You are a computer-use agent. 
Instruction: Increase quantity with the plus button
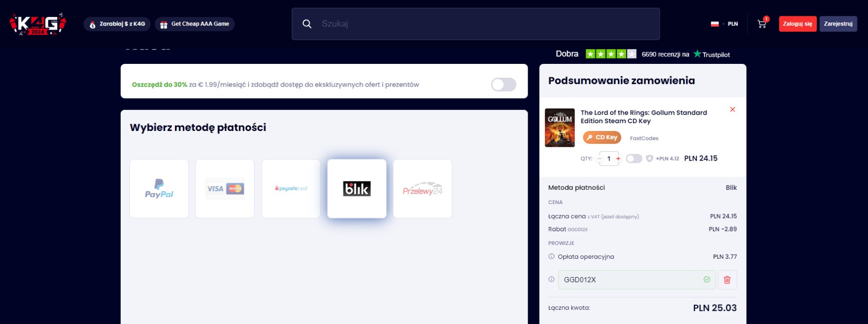click(x=618, y=158)
